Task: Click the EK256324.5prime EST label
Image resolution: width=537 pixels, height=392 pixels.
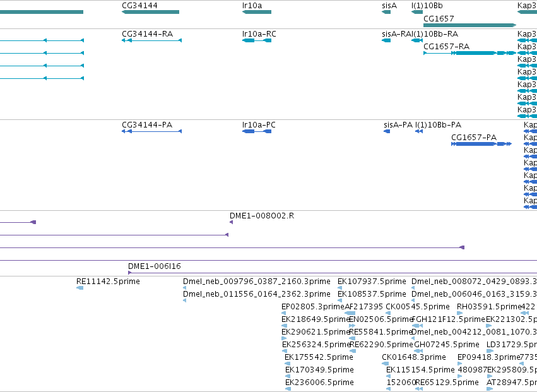Action: 316,345
